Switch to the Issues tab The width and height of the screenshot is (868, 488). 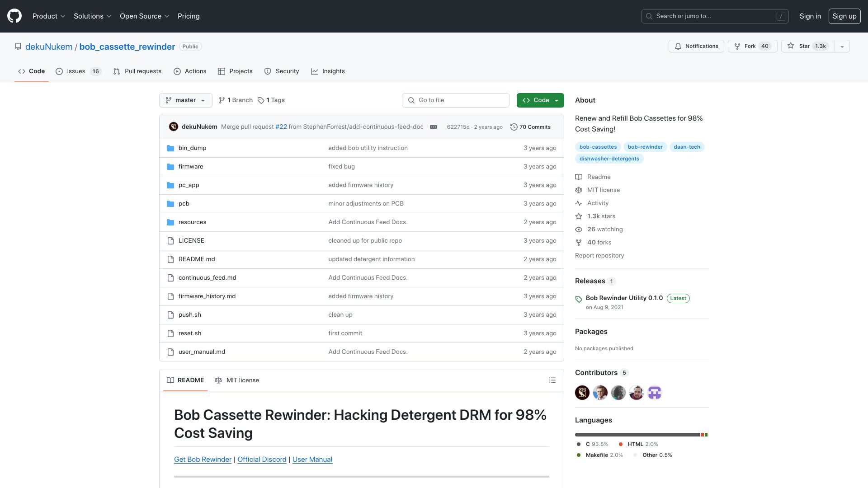pyautogui.click(x=79, y=71)
